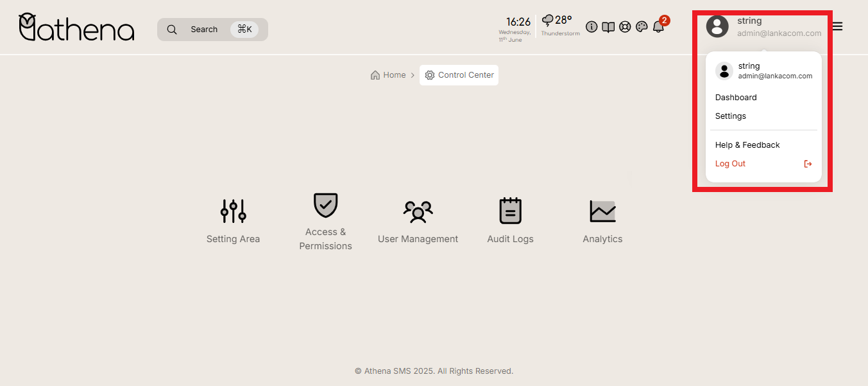
Task: Open the theme palette icon
Action: 642,27
